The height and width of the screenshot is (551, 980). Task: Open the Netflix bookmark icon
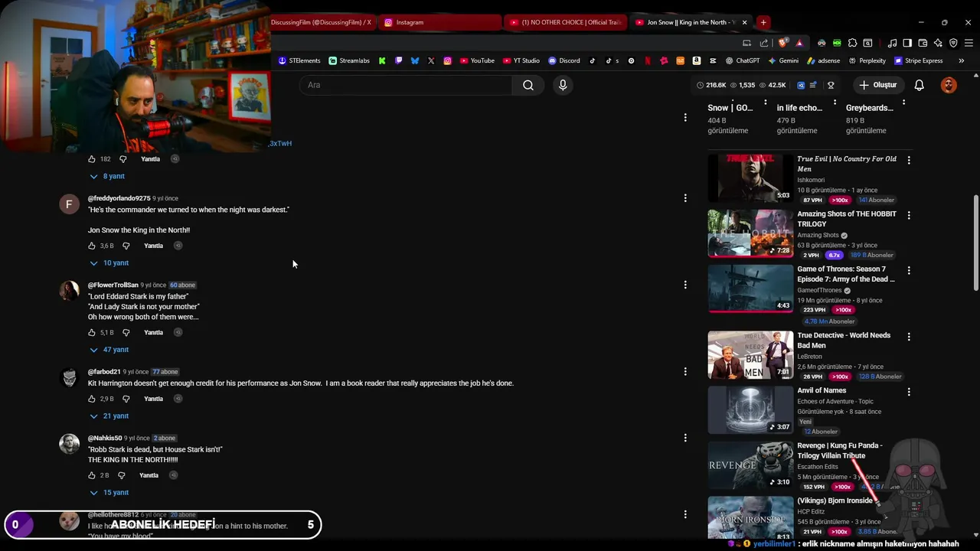pyautogui.click(x=648, y=60)
